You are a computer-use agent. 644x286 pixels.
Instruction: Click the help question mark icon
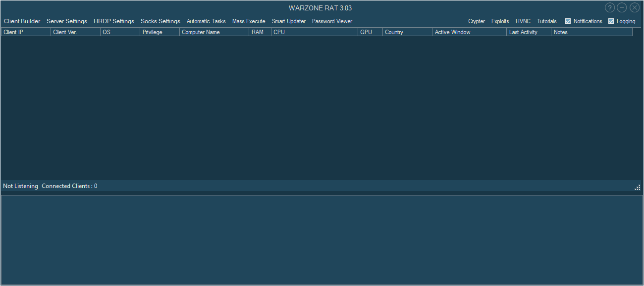click(x=610, y=7)
